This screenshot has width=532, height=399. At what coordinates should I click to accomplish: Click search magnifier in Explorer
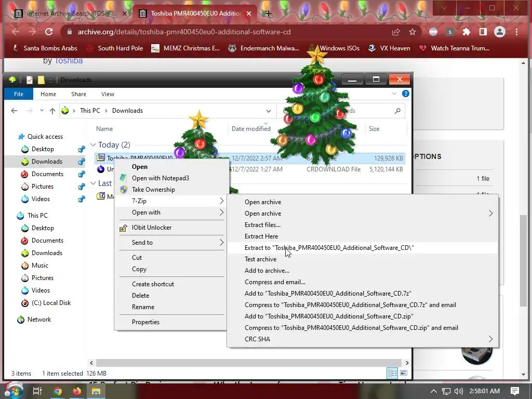pyautogui.click(x=397, y=111)
